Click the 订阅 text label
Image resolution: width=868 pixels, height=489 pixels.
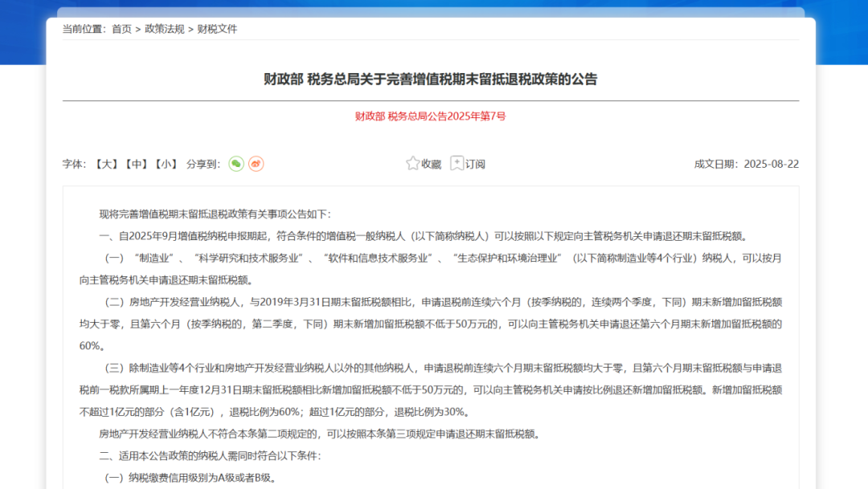[475, 165]
